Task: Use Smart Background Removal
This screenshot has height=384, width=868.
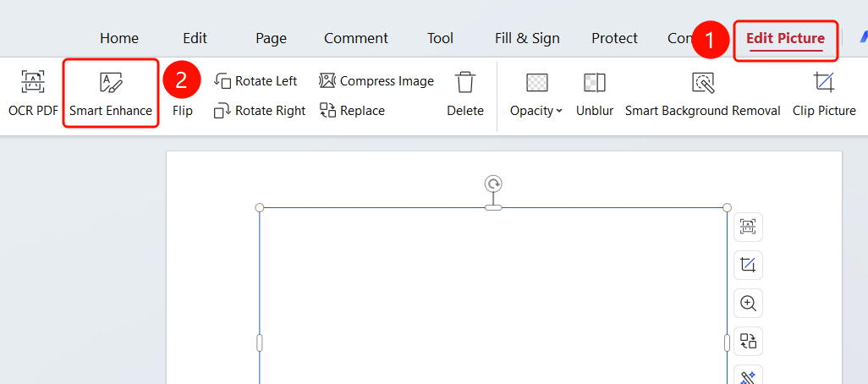Action: (x=702, y=94)
